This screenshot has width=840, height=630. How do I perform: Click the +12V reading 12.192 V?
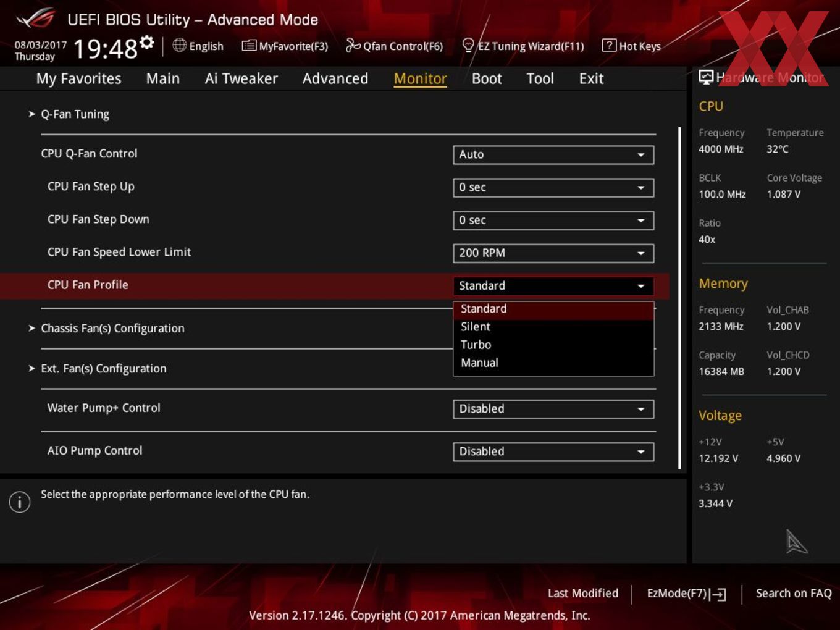[x=718, y=458]
